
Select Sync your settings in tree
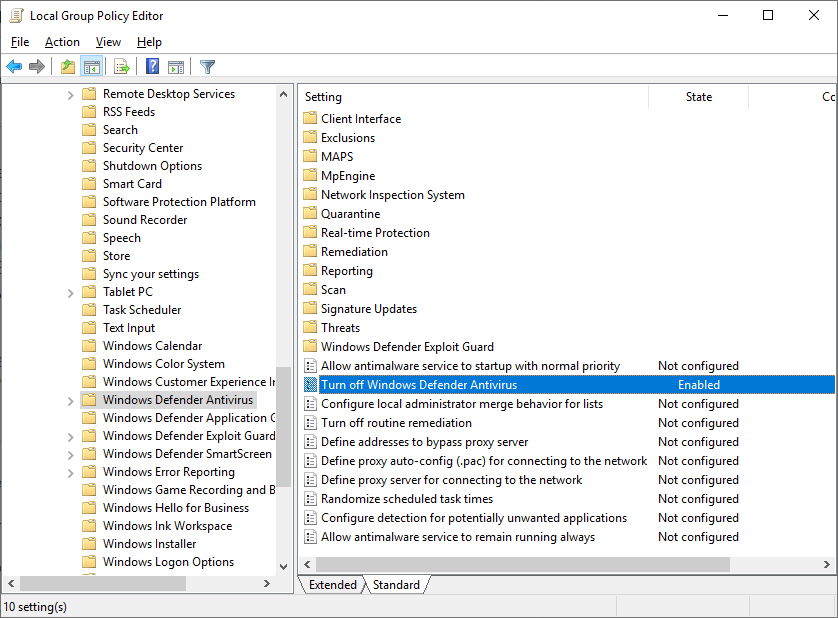coord(151,274)
